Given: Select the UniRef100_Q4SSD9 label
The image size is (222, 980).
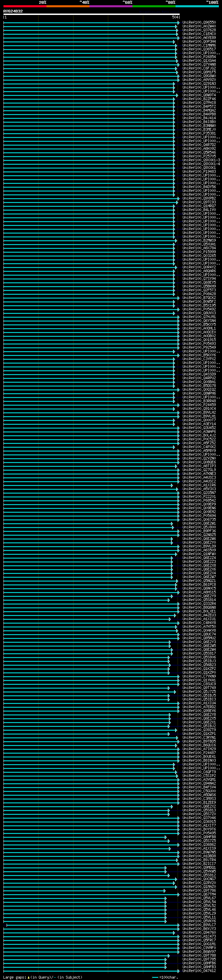Looking at the screenshot, I should click(199, 374).
